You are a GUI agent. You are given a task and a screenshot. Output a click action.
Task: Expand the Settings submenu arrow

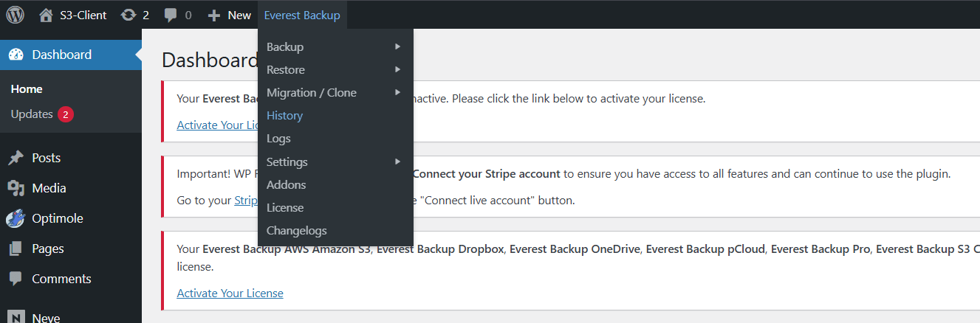point(398,161)
